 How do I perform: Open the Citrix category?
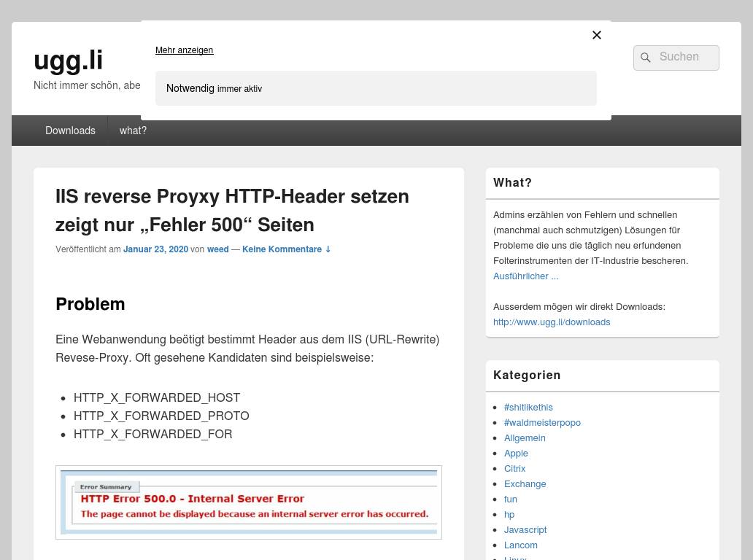pyautogui.click(x=514, y=468)
